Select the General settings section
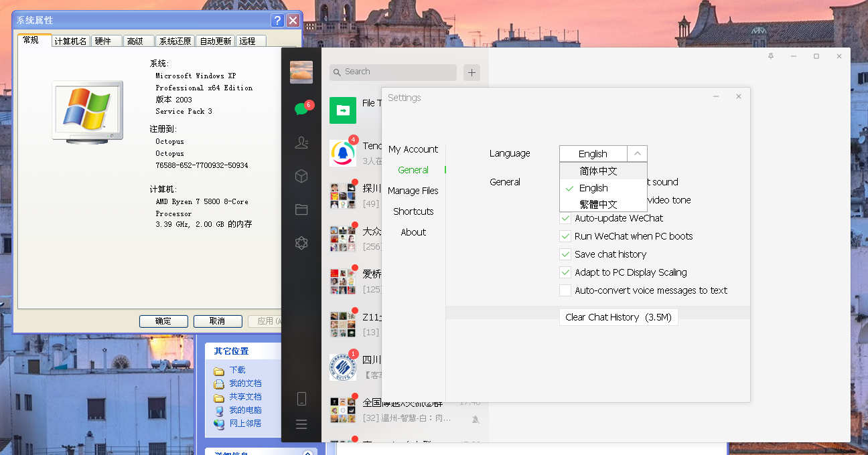This screenshot has height=455, width=868. coord(413,170)
